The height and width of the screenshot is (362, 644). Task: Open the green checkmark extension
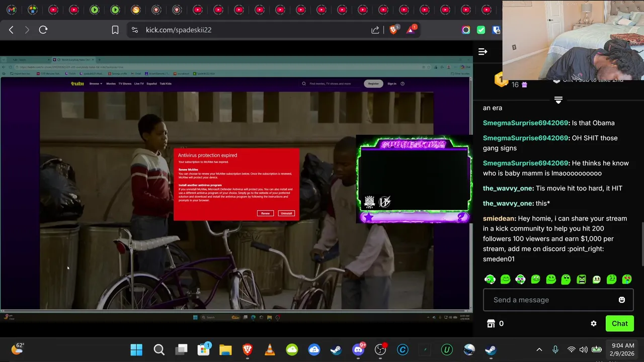click(481, 30)
